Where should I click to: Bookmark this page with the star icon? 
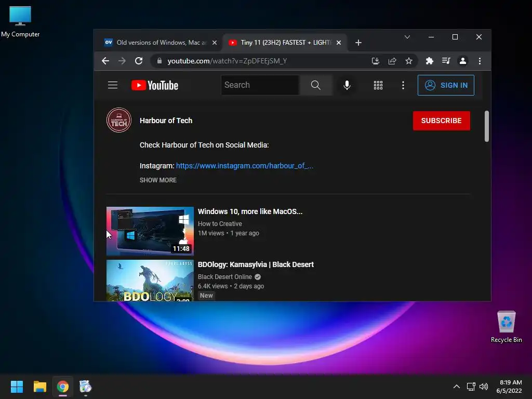coord(409,61)
